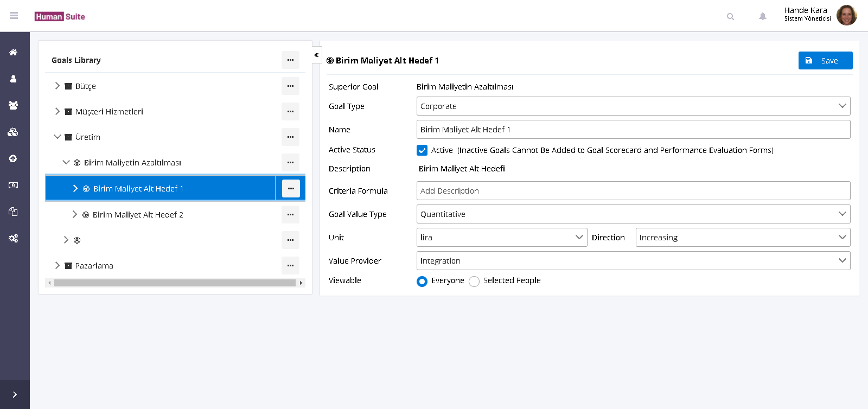The image size is (868, 409).
Task: Open the options menu for Müşteri Hizmetleri
Action: click(290, 112)
